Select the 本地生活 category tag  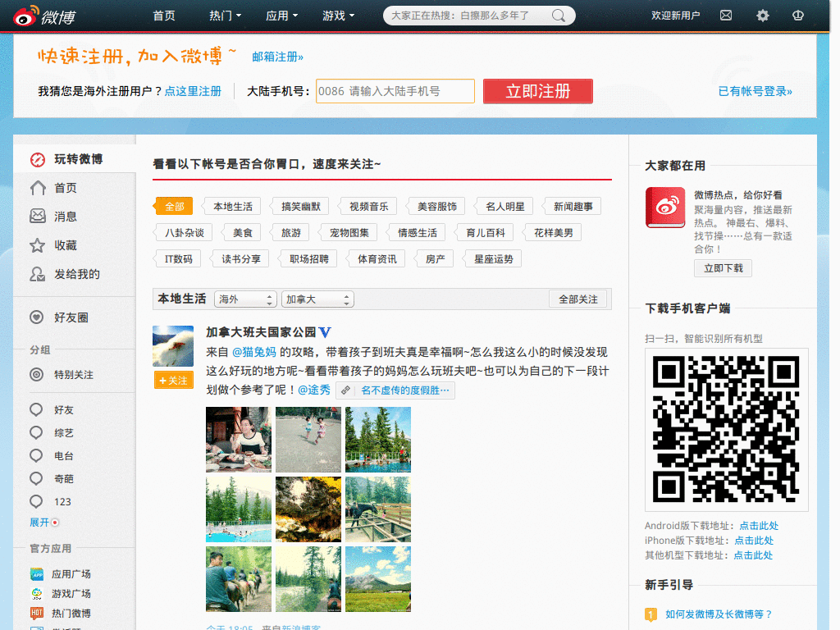click(x=231, y=206)
